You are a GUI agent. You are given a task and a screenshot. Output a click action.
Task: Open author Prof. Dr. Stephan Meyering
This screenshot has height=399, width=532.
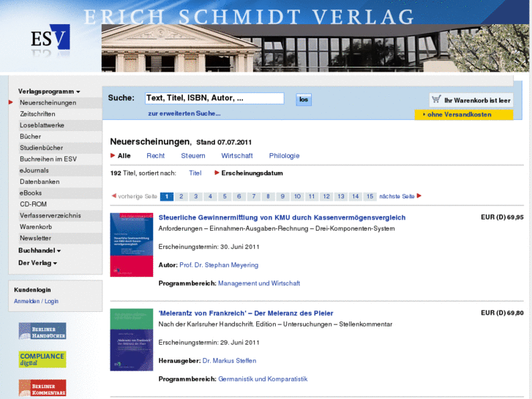tap(219, 265)
